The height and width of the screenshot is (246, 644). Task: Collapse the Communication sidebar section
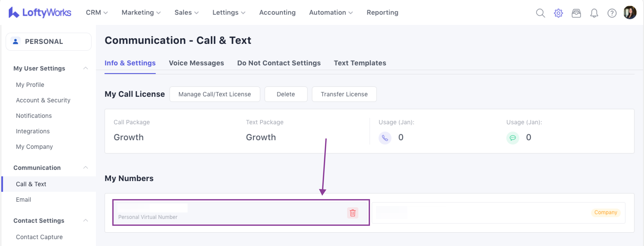85,168
